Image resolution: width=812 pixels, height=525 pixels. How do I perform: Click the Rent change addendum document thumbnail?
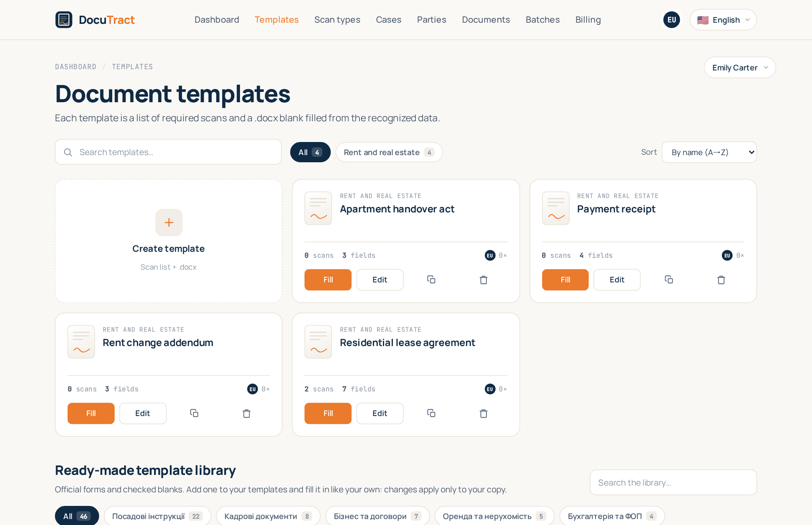(x=81, y=342)
